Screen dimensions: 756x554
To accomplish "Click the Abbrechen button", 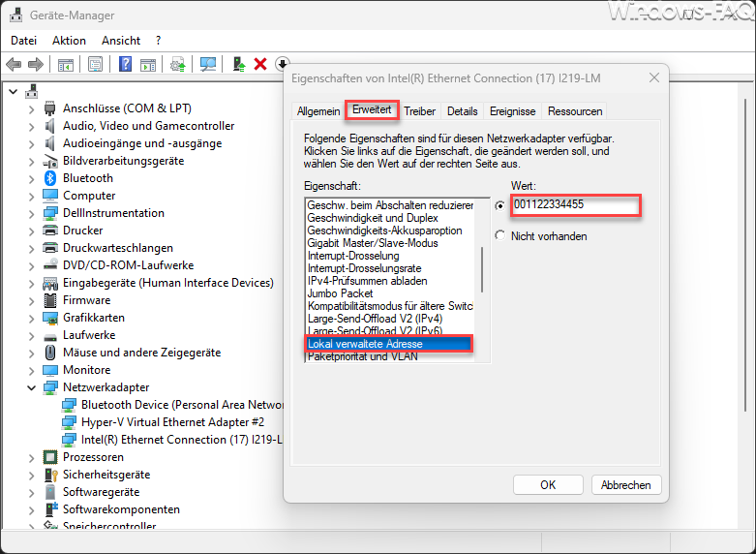I will tap(626, 485).
